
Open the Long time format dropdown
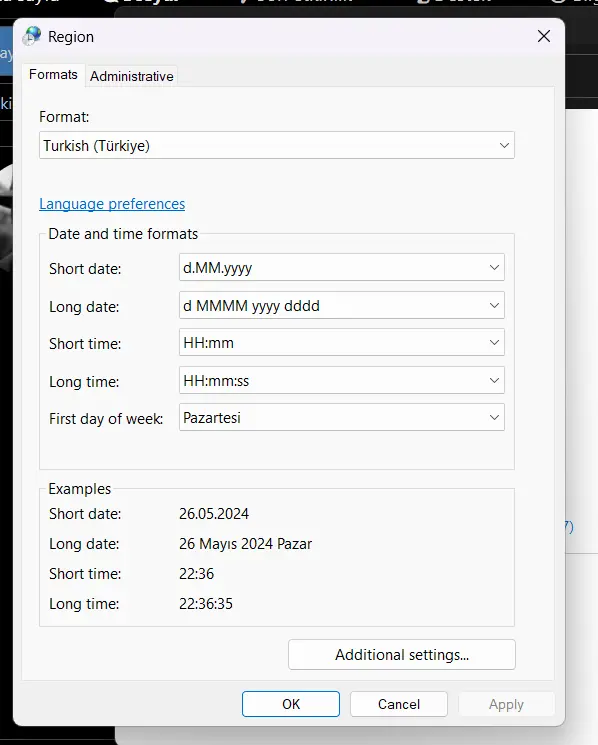pyautogui.click(x=342, y=380)
